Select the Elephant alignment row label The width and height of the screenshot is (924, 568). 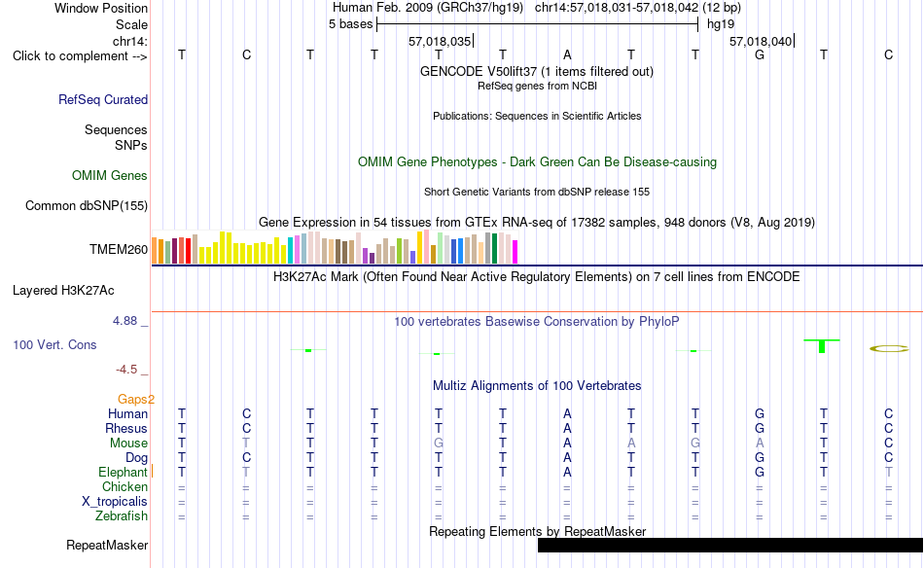123,473
